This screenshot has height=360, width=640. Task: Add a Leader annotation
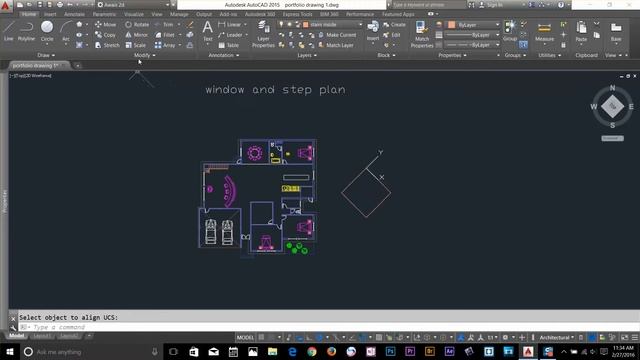coord(231,35)
